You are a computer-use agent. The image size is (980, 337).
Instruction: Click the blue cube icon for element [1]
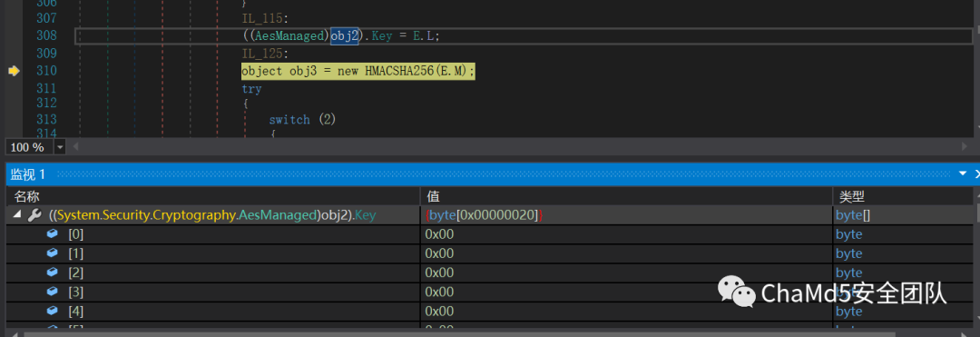pyautogui.click(x=53, y=253)
